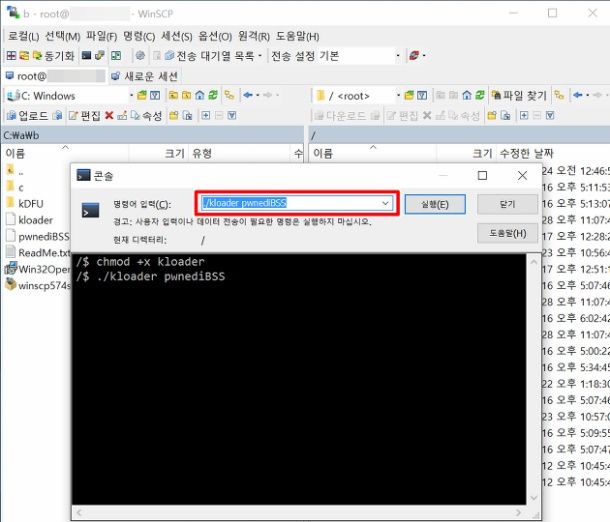Open the 세션(S) menu
610x522 pixels.
coord(177,36)
